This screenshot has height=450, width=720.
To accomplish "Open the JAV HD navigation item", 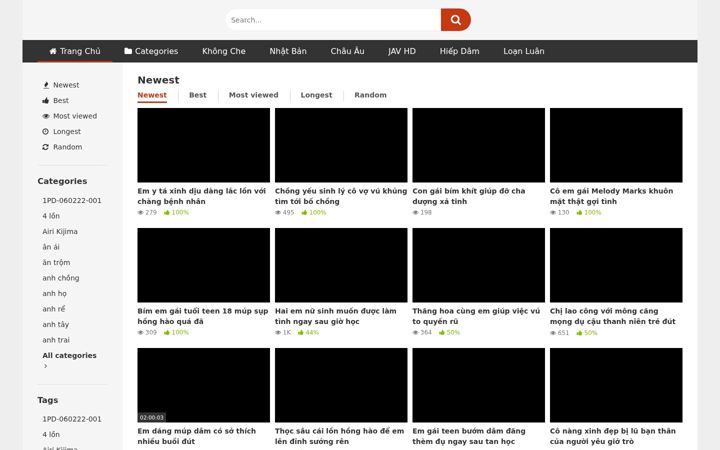I will point(402,51).
